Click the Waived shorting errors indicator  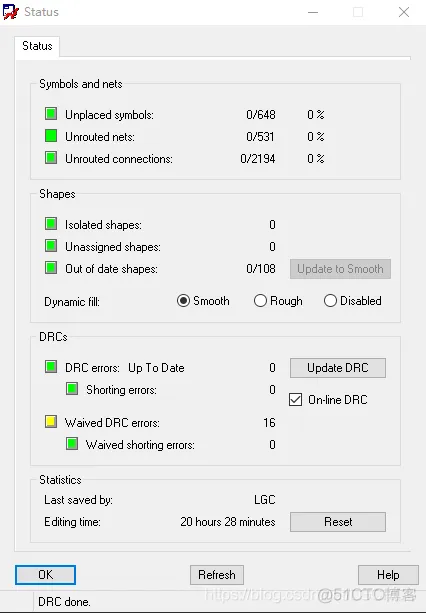pyautogui.click(x=72, y=444)
